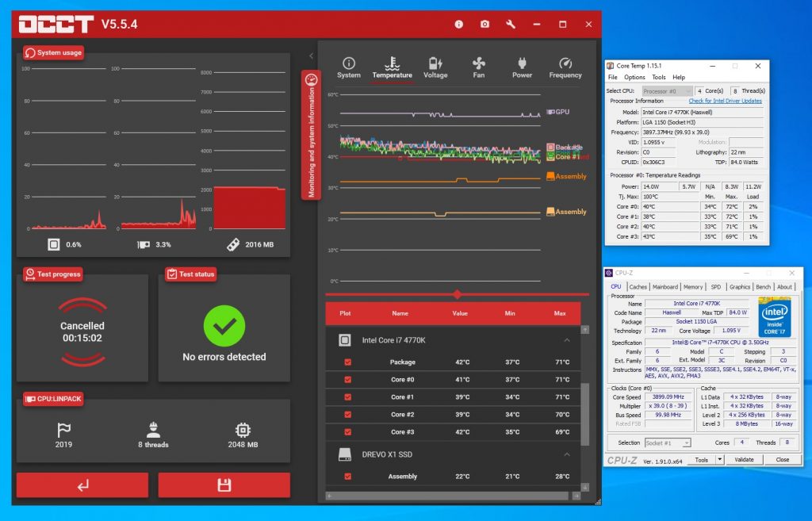
Task: Click the lower Assembly legend entry
Action: pos(566,211)
